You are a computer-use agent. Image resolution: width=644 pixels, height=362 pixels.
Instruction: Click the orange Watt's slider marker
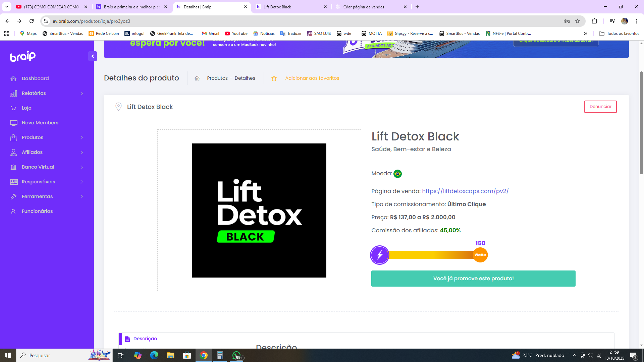[480, 255]
